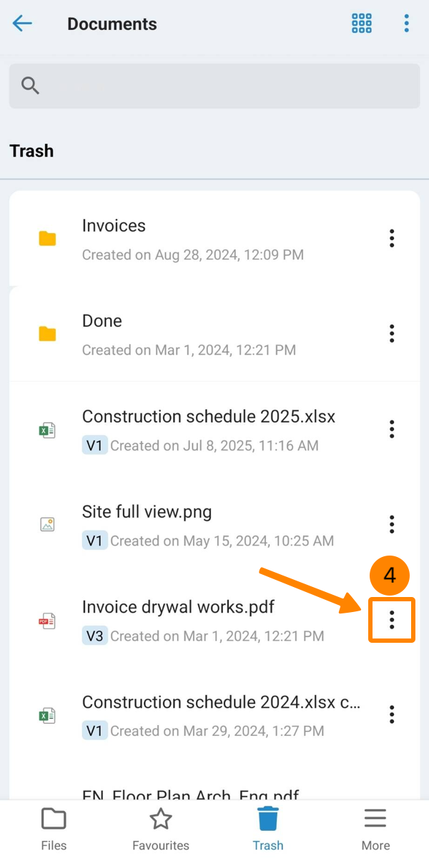
Task: Switch to the Files tab
Action: pyautogui.click(x=54, y=829)
